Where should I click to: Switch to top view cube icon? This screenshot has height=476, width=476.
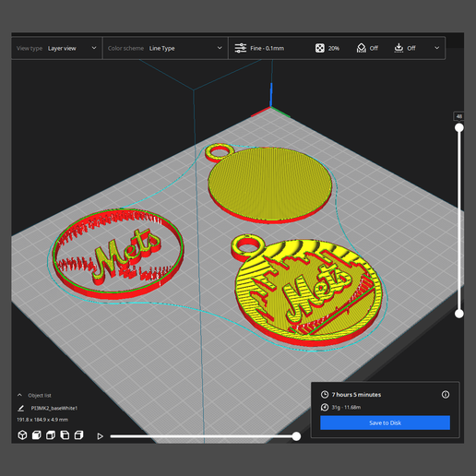(x=51, y=435)
